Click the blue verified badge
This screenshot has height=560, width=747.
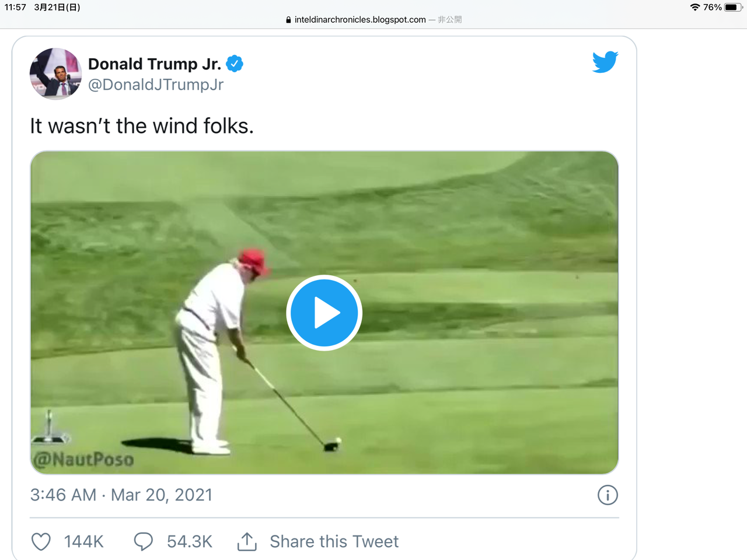[x=235, y=64]
